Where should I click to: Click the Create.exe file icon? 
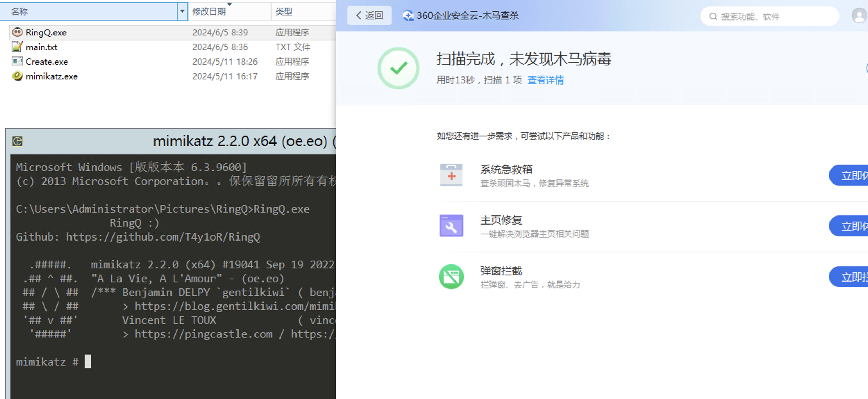17,62
